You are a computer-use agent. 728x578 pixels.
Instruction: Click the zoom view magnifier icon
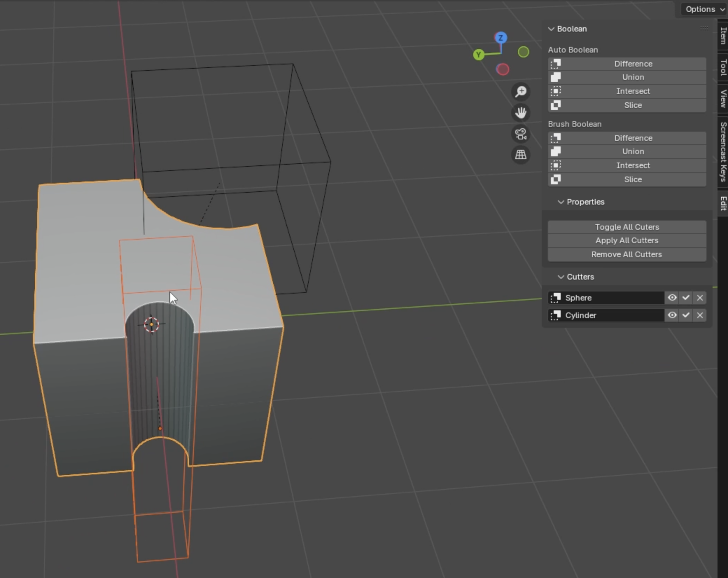coord(521,92)
